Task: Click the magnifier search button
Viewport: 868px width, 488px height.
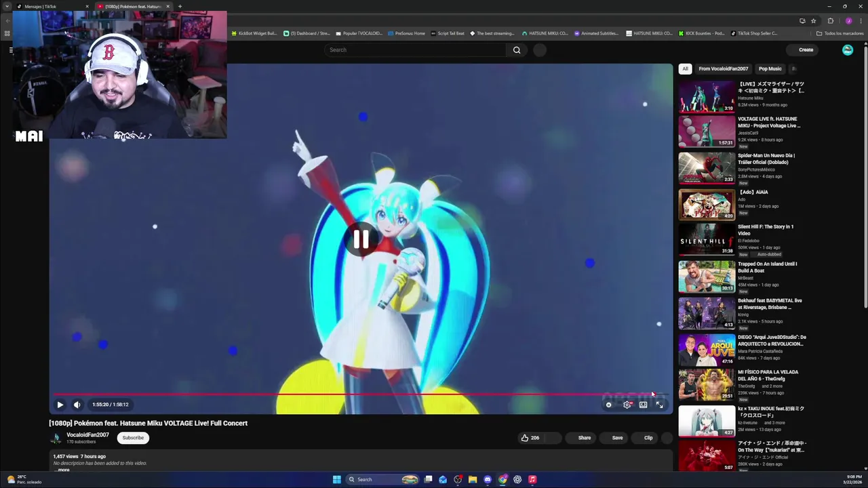Action: (517, 49)
